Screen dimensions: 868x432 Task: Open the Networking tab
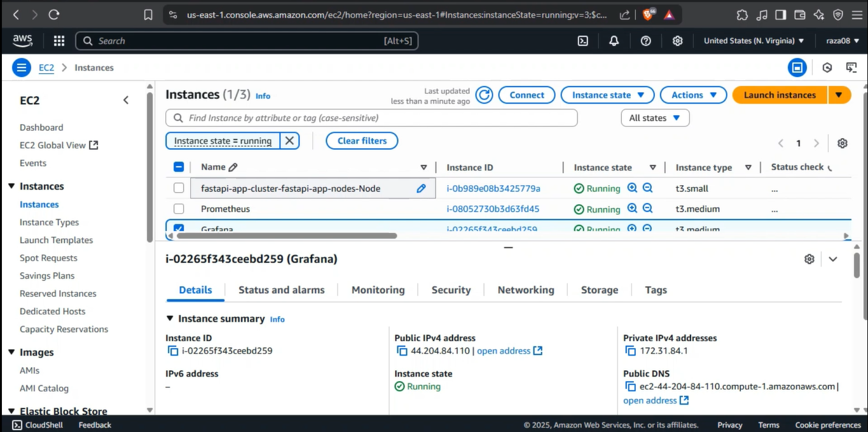(525, 290)
